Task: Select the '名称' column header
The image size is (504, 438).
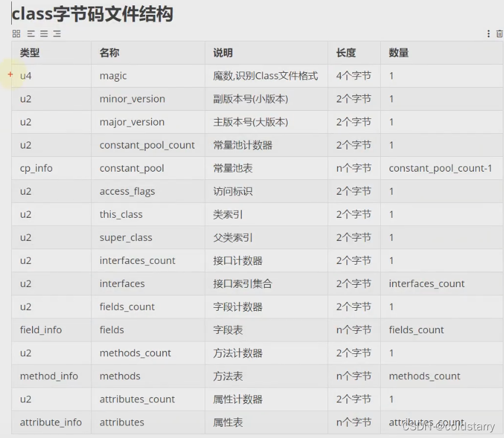Action: 110,53
